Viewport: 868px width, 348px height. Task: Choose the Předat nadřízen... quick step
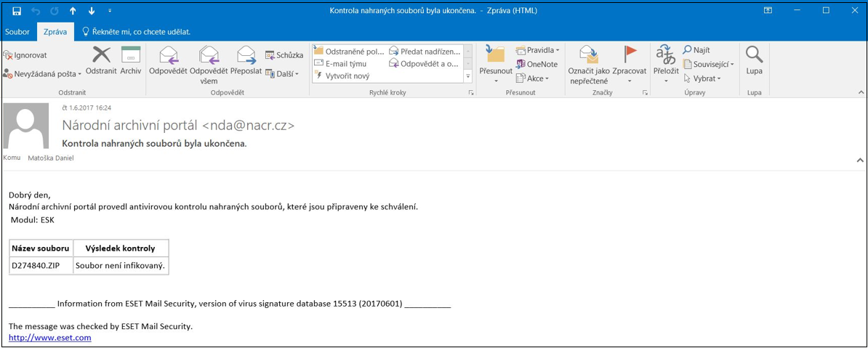point(425,51)
